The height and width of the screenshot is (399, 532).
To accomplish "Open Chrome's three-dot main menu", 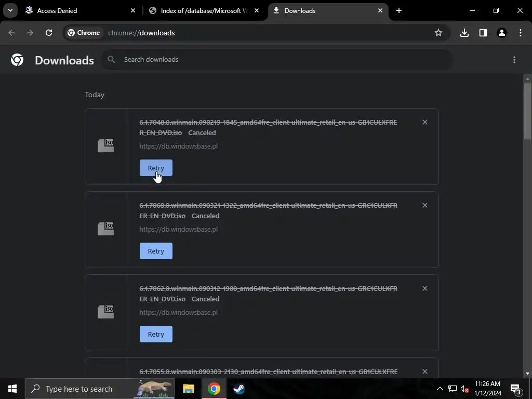I will click(521, 33).
